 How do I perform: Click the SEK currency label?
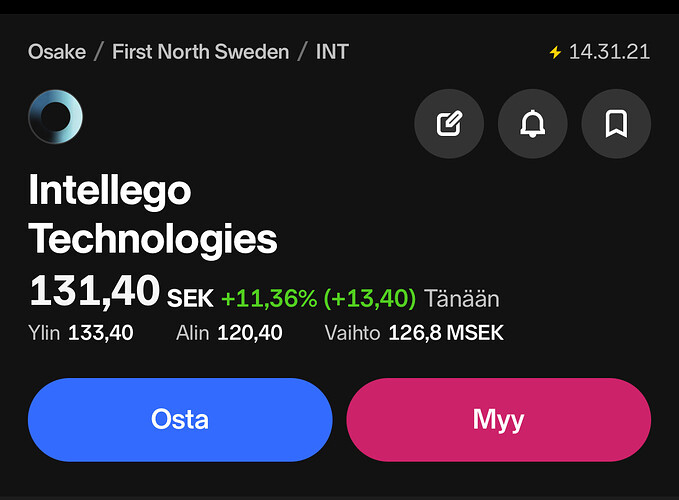pos(190,298)
